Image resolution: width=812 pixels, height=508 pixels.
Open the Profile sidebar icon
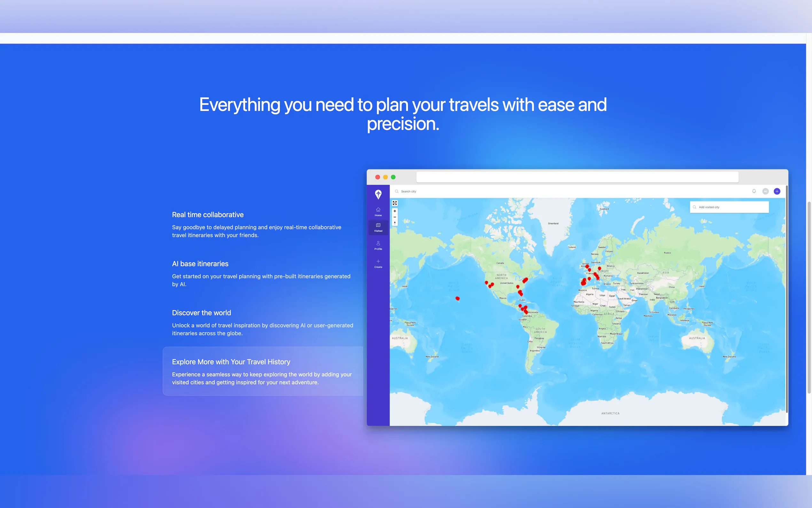[378, 245]
